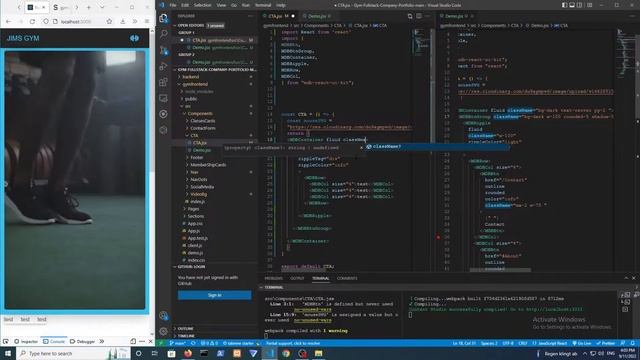Switch to the OUTPUT panel tab
The image size is (640, 360).
click(297, 278)
